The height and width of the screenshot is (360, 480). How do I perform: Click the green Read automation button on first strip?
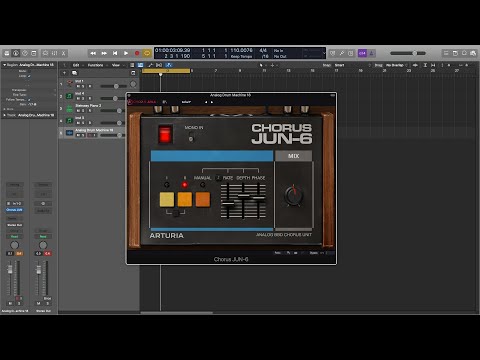tap(14, 237)
